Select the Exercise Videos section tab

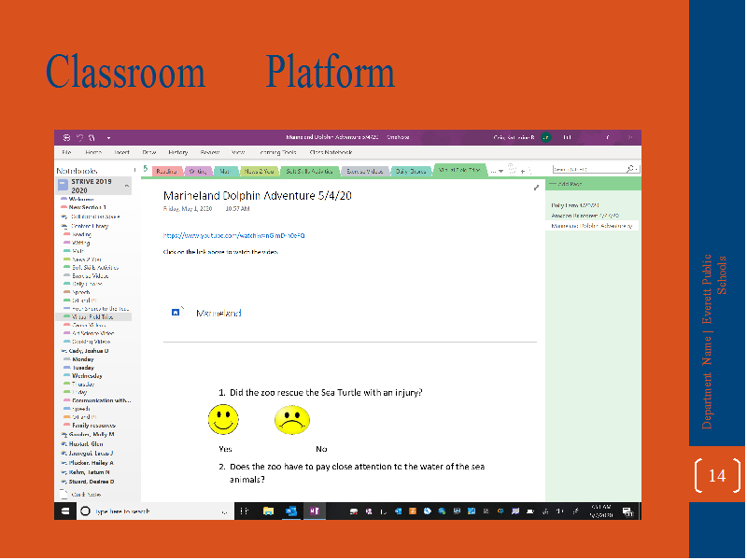pyautogui.click(x=365, y=172)
